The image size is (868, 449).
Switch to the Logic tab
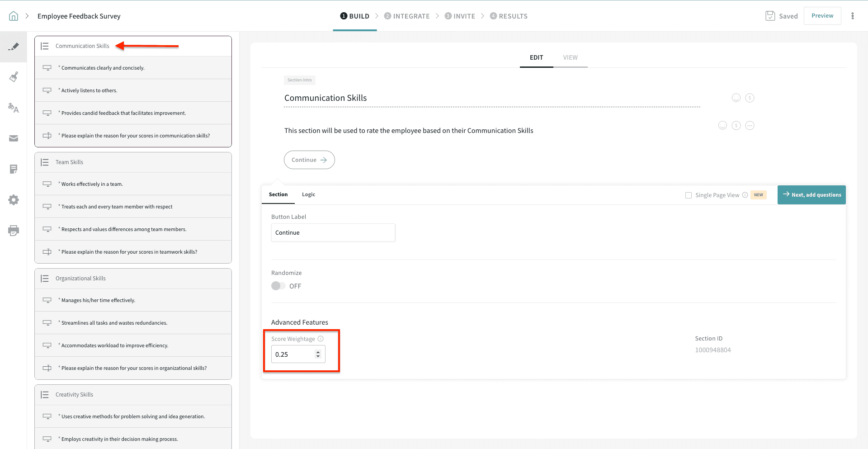308,194
